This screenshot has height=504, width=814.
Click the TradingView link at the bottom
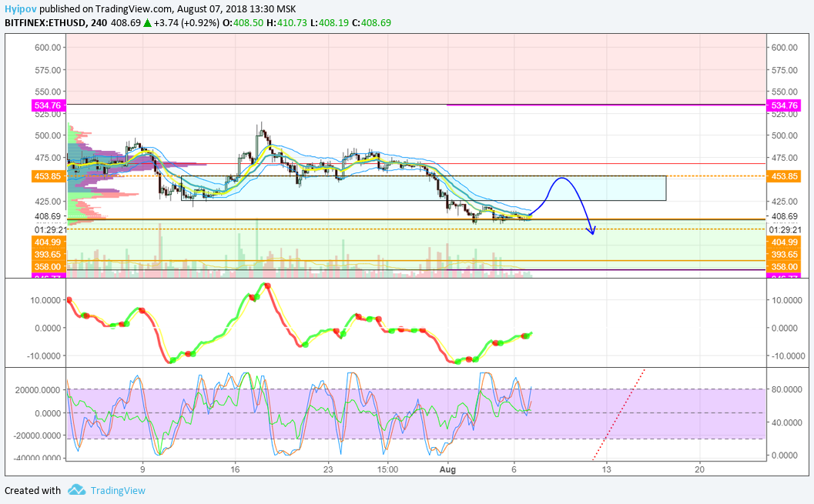click(x=118, y=490)
